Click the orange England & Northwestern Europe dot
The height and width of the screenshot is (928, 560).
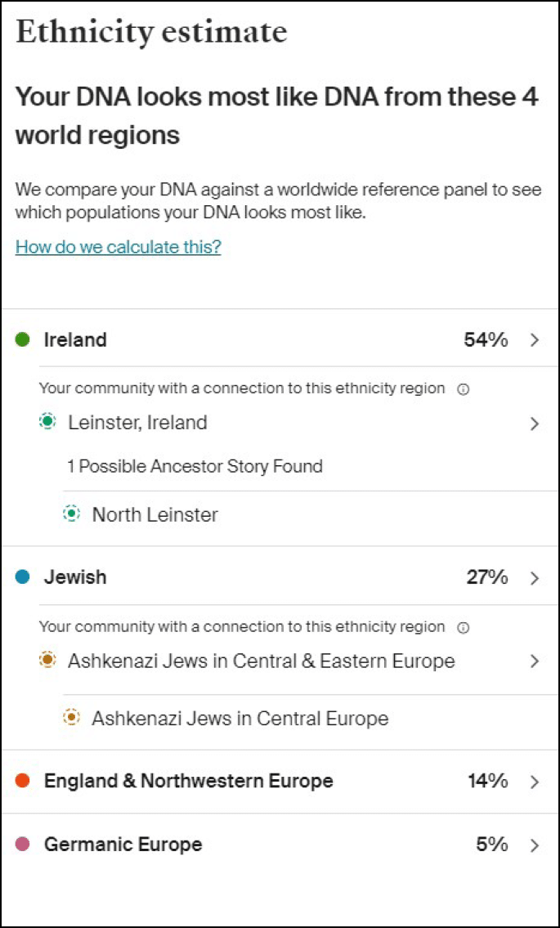click(23, 781)
